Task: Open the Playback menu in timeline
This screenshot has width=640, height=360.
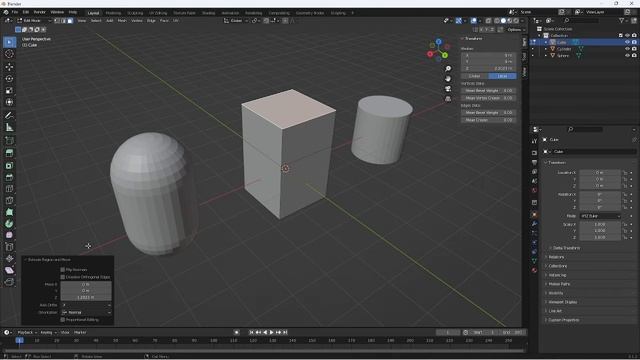Action: [x=27, y=333]
